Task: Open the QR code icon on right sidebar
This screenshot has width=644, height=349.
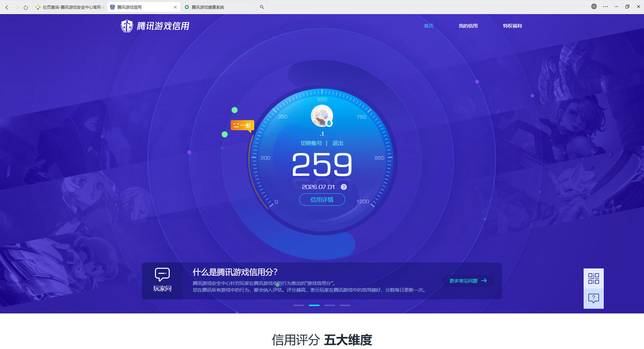Action: [x=594, y=279]
